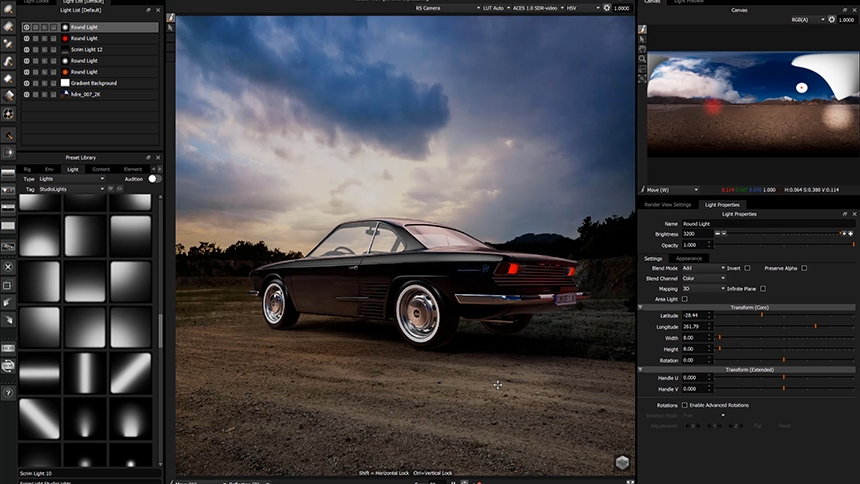Select the hand pan tool in Canvas
This screenshot has width=860, height=484.
[642, 49]
